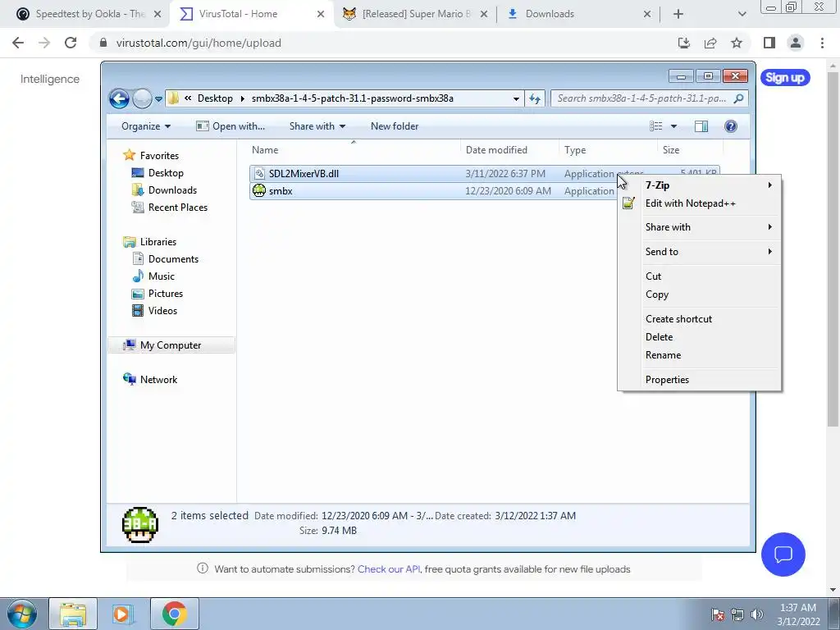Open the Windows Start button

(21, 614)
